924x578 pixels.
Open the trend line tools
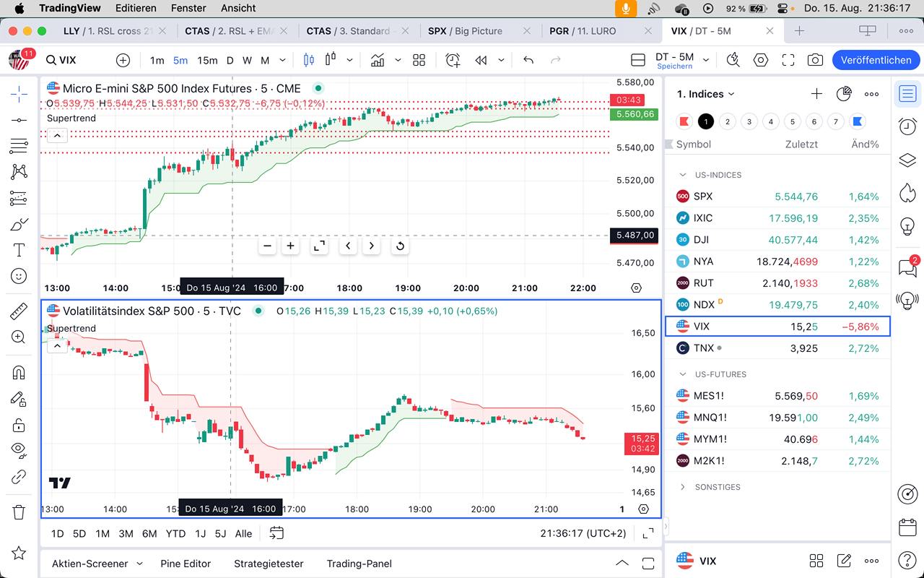[19, 120]
